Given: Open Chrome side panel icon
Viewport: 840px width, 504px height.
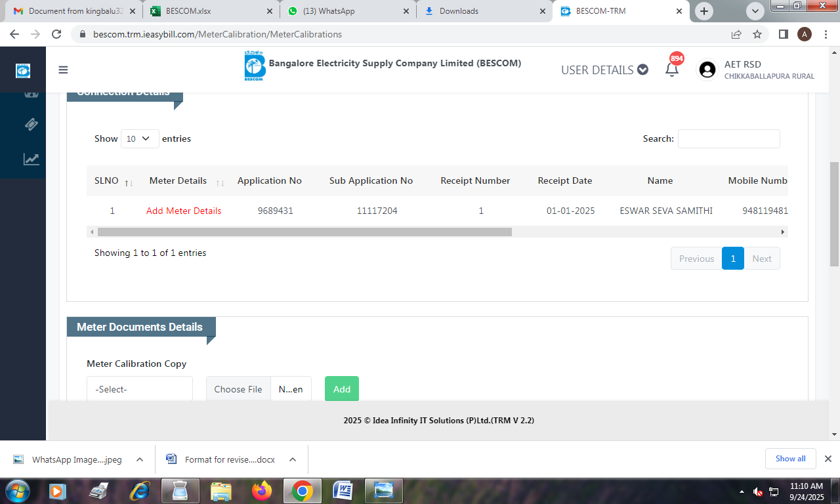Looking at the screenshot, I should click(x=783, y=34).
